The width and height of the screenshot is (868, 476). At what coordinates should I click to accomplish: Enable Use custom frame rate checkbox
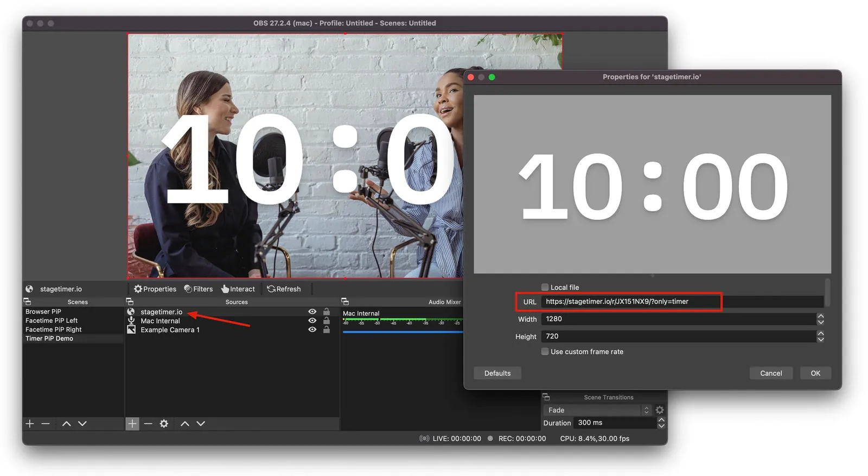[545, 352]
